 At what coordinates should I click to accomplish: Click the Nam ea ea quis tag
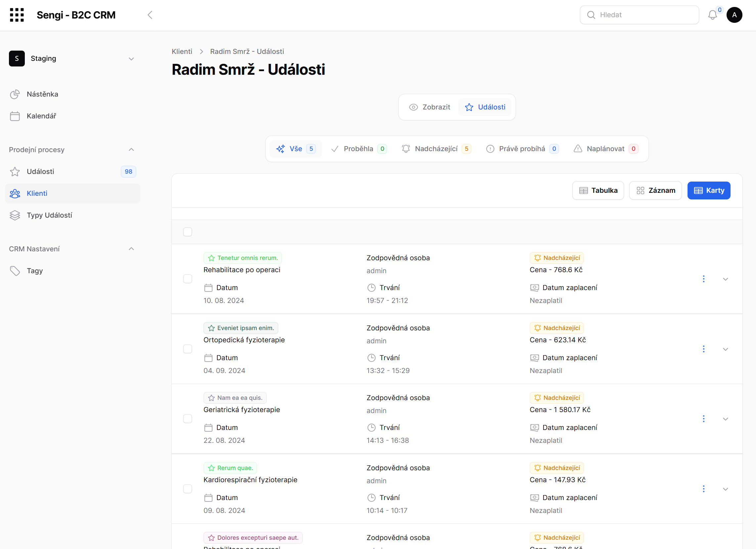pyautogui.click(x=235, y=398)
